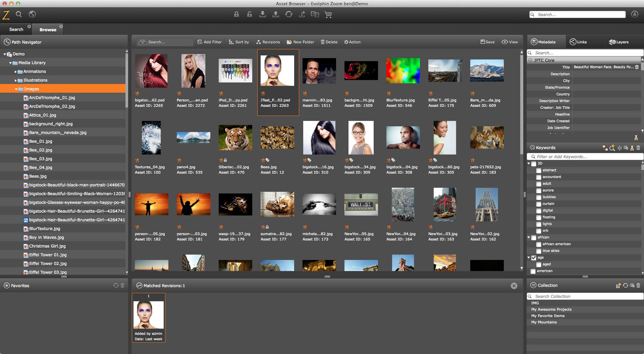Click the globe icon in top toolbar
Image resolution: width=644 pixels, height=354 pixels.
(x=32, y=14)
